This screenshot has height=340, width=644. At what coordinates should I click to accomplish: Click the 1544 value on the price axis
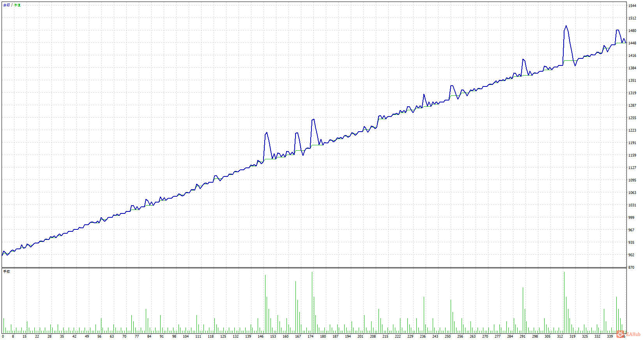tap(632, 6)
